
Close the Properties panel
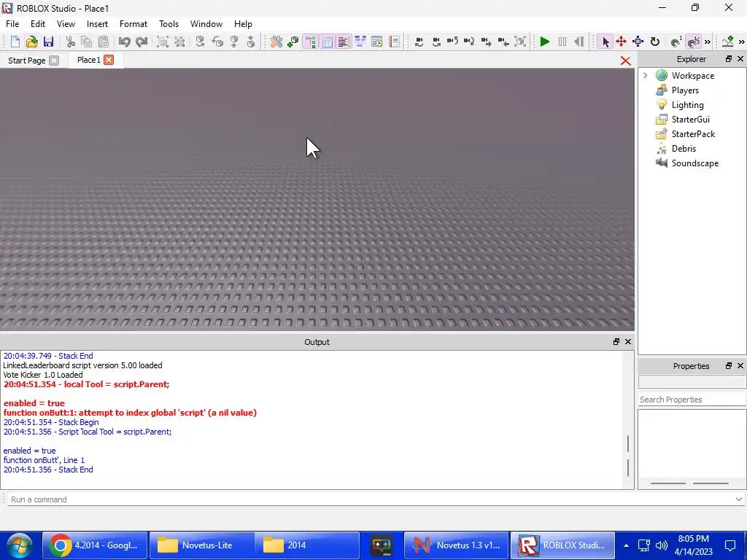(740, 366)
